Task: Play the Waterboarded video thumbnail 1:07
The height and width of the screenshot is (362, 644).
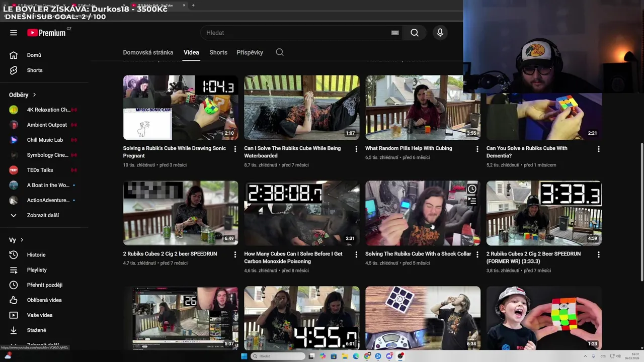Action: (x=302, y=108)
